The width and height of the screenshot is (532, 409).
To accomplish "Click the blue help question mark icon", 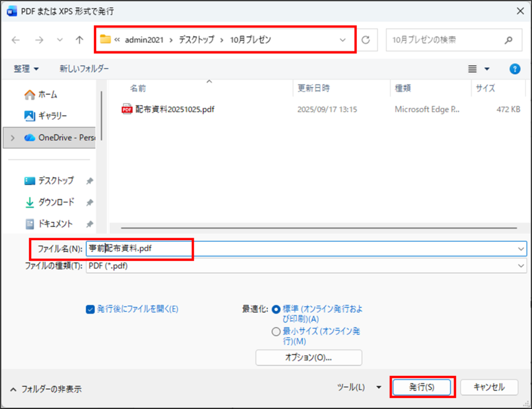I will 514,69.
